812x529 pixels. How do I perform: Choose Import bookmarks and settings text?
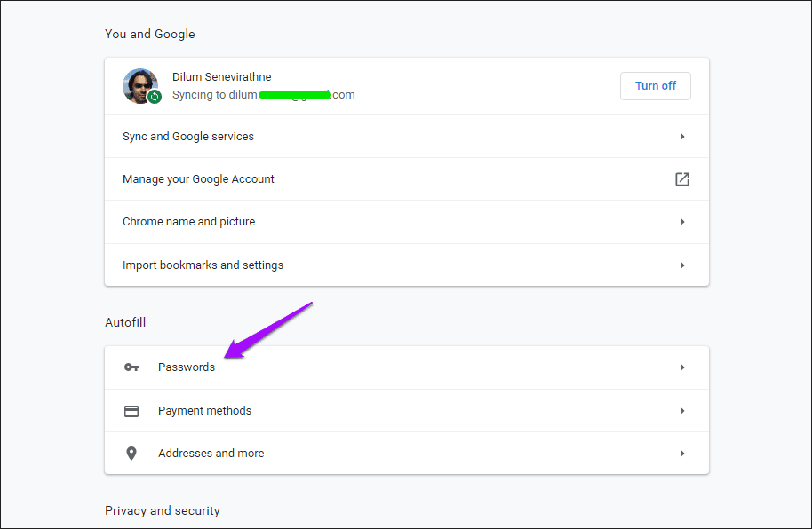[x=203, y=265]
